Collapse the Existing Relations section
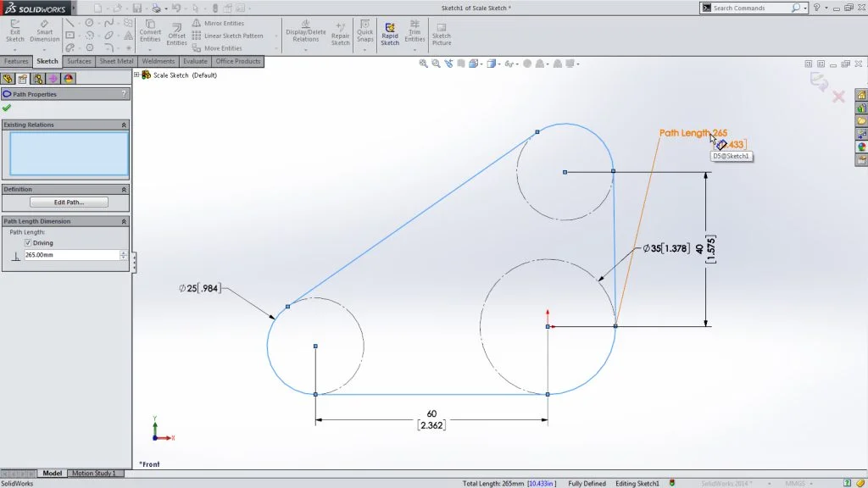The width and height of the screenshot is (868, 488). [x=125, y=124]
